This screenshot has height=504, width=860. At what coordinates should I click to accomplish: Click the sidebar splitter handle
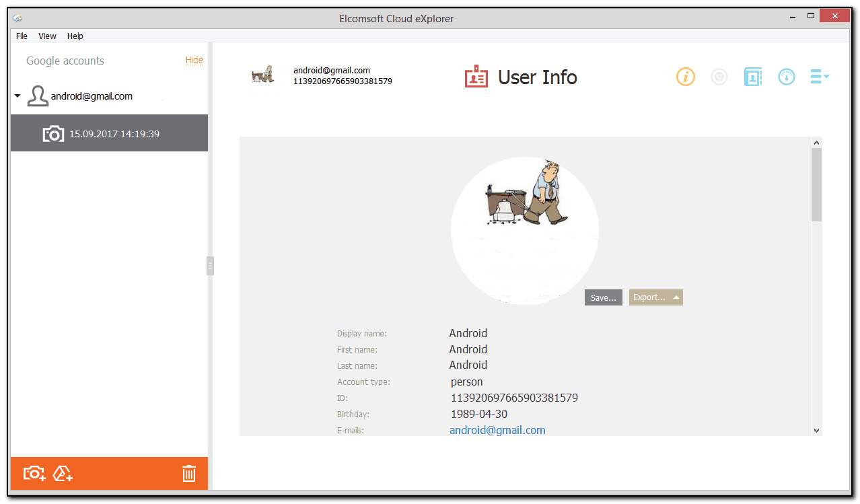[210, 266]
